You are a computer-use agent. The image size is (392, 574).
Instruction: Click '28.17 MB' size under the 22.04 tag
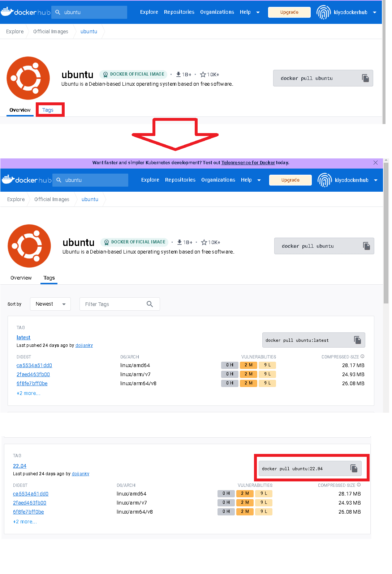[350, 494]
